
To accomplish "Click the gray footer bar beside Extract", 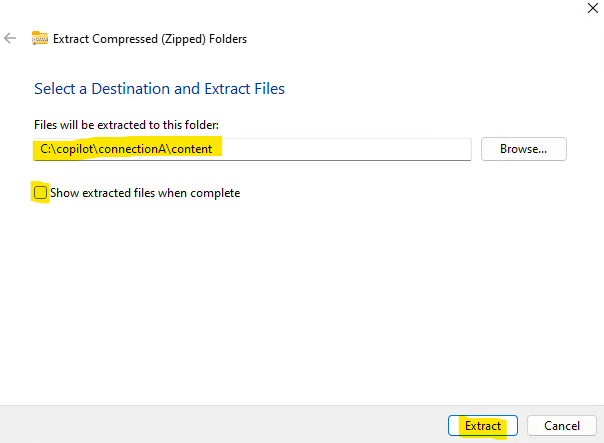I will pyautogui.click(x=223, y=425).
